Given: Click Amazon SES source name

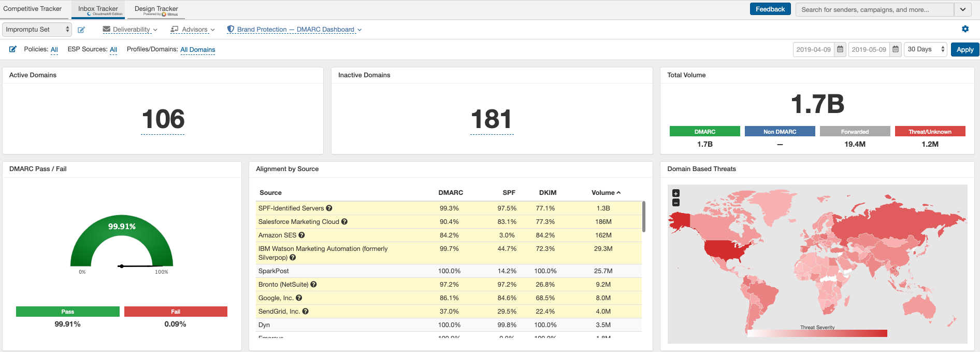Looking at the screenshot, I should (278, 235).
